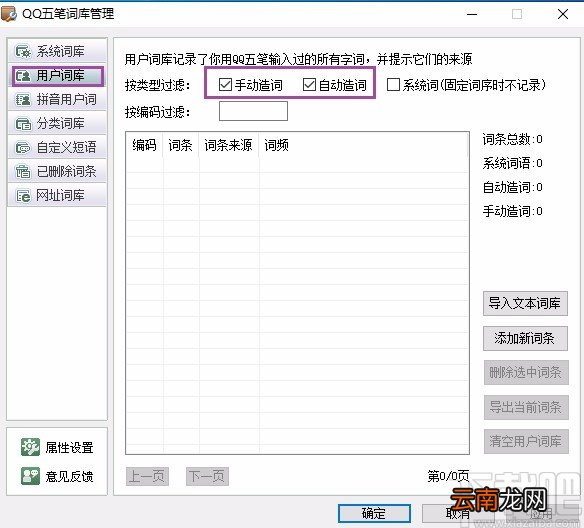Click the 添加新词条 button
Image resolution: width=584 pixels, height=528 pixels.
pyautogui.click(x=525, y=338)
